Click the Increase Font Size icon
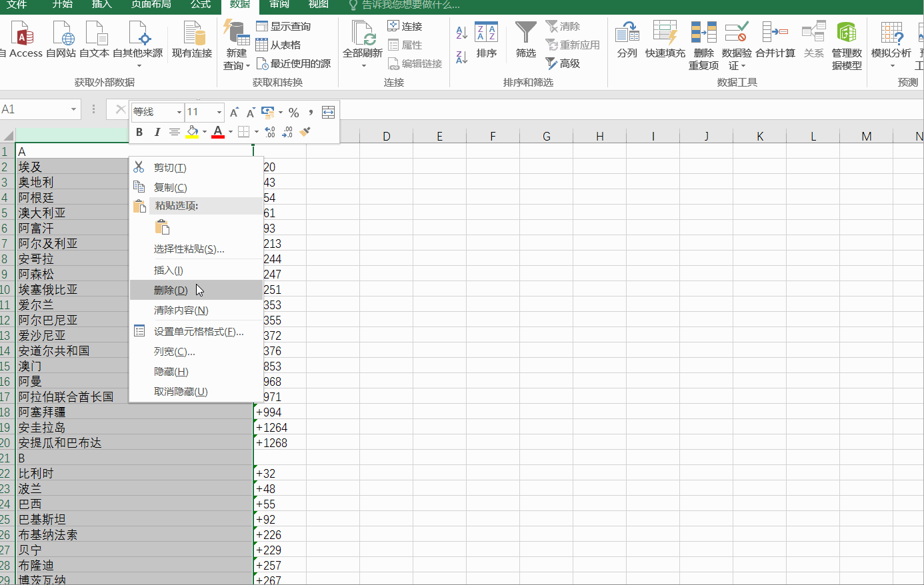 (x=234, y=113)
